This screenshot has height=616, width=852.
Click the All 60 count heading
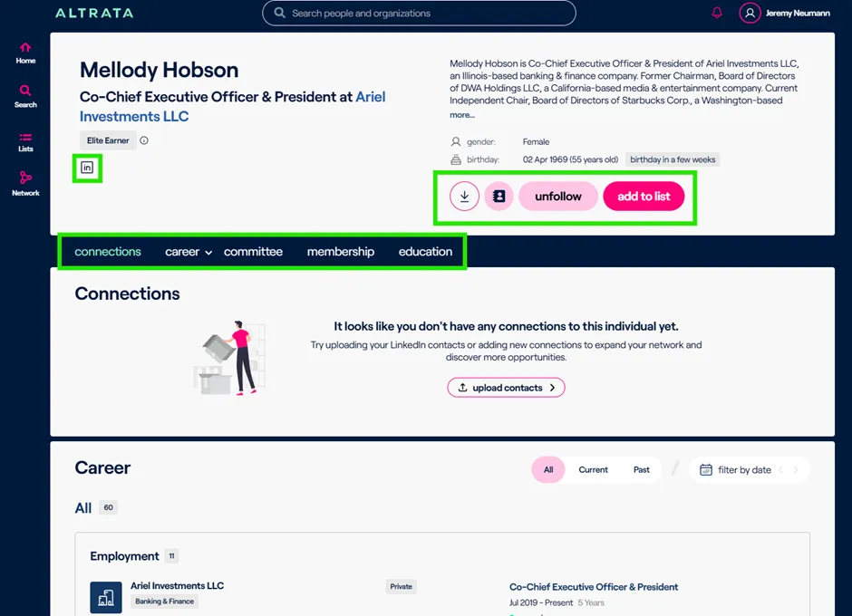[96, 508]
